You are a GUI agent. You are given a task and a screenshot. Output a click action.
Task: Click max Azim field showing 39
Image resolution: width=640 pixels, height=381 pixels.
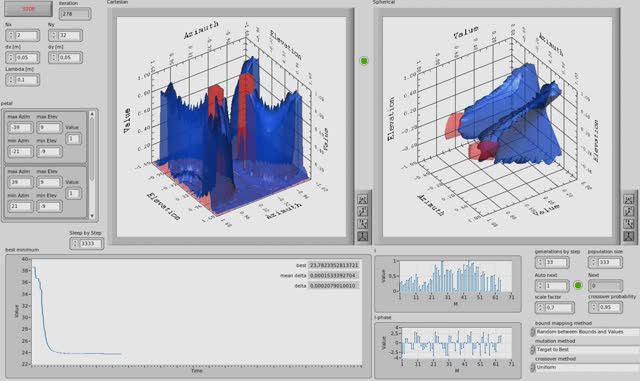click(20, 183)
